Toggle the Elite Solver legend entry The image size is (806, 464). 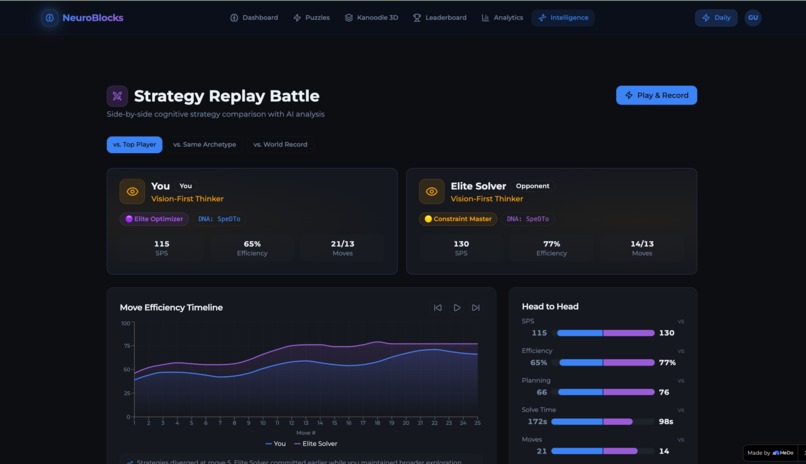tap(316, 444)
